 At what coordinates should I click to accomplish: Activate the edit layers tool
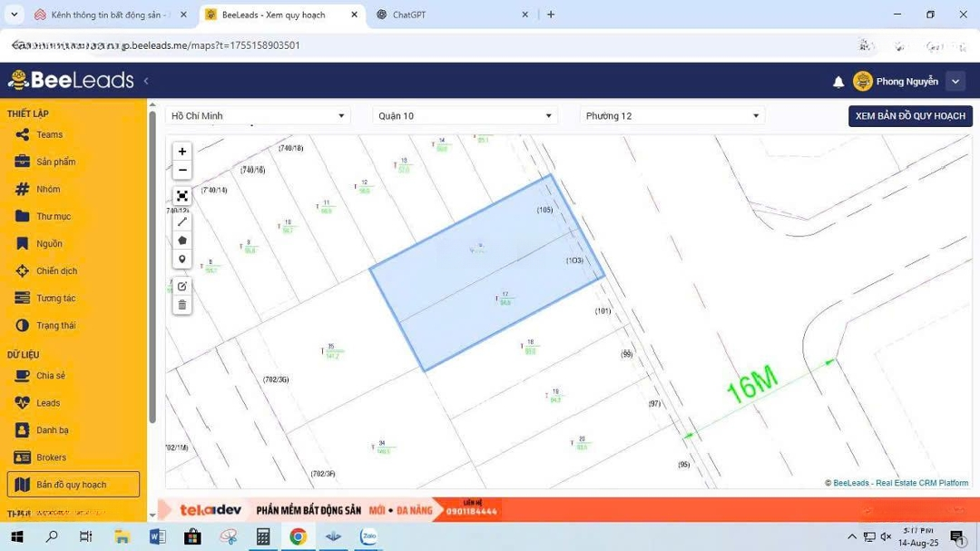[x=182, y=286]
